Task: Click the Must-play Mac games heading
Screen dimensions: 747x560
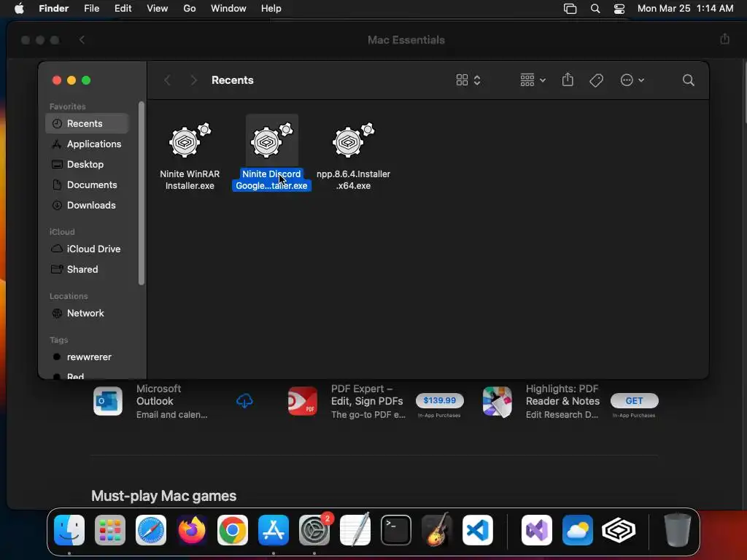Action: 164,496
